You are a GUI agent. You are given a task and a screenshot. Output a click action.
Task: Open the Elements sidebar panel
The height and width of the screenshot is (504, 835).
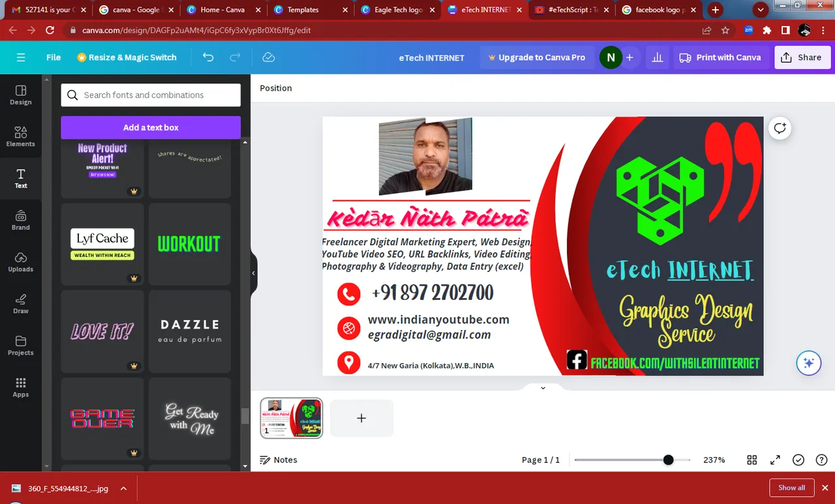click(21, 137)
